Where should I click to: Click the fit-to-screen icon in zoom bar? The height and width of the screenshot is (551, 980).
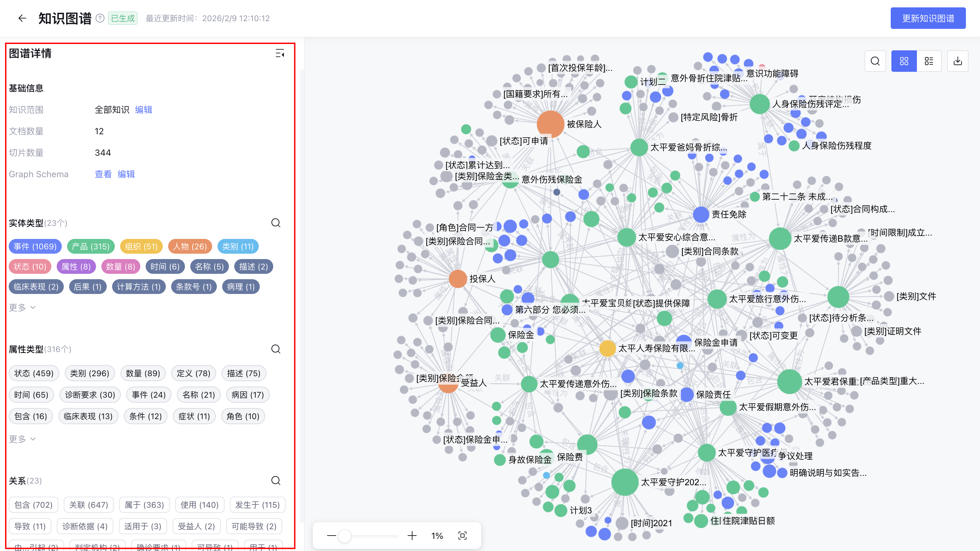click(462, 536)
